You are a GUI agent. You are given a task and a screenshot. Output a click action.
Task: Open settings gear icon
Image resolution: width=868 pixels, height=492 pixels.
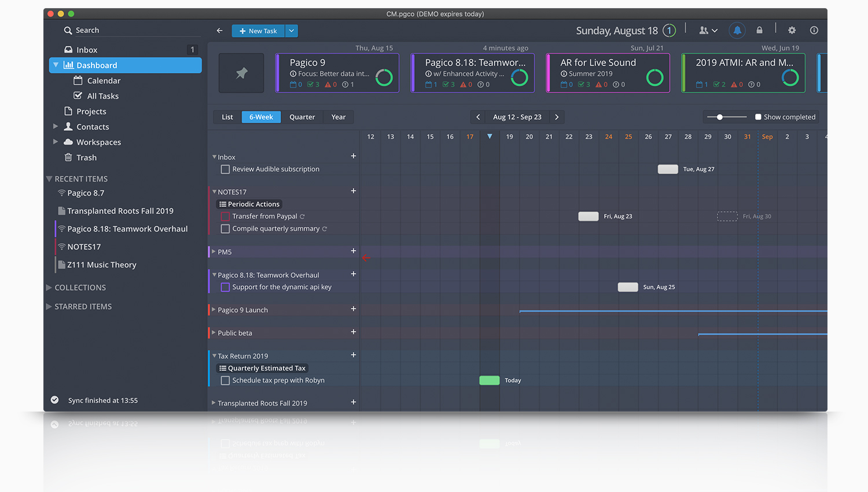pyautogui.click(x=792, y=30)
